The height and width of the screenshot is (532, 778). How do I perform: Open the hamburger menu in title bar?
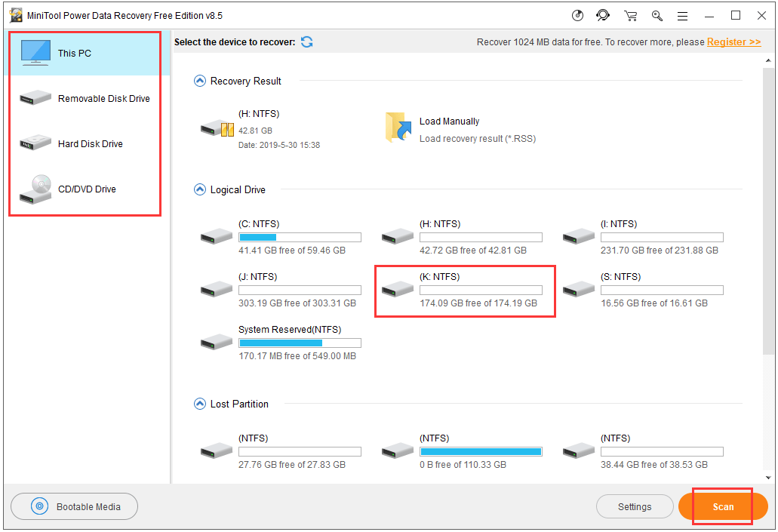click(x=684, y=15)
